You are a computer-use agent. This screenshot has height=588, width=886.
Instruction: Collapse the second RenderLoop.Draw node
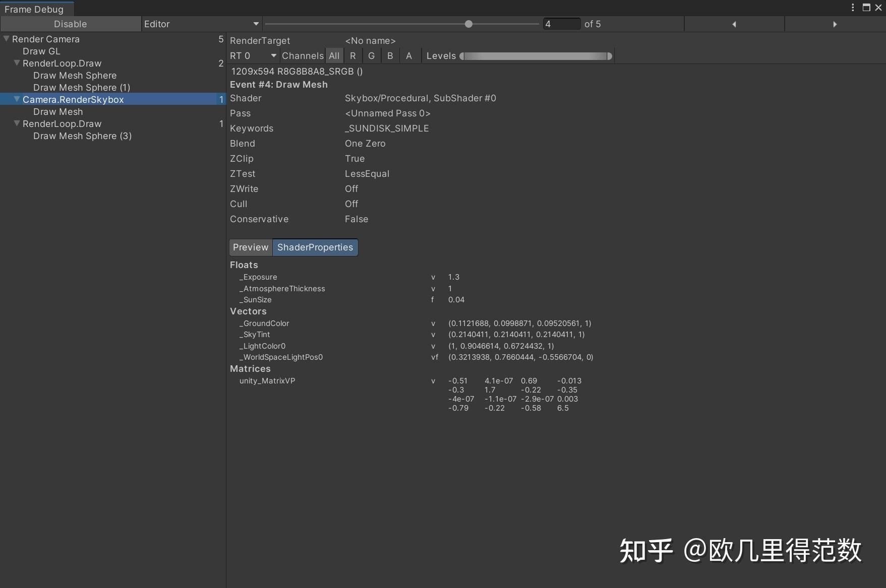tap(17, 123)
